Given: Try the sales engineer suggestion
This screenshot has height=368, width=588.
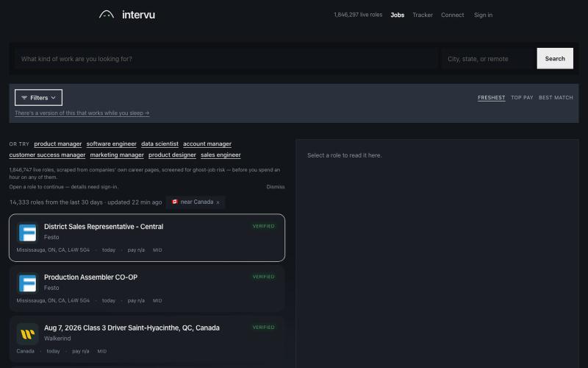Looking at the screenshot, I should pyautogui.click(x=220, y=155).
